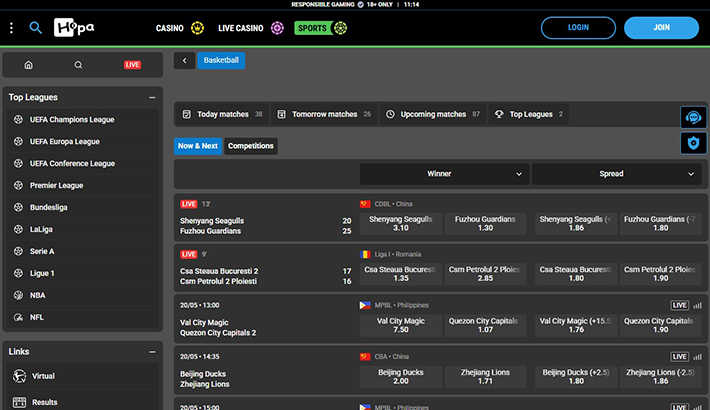Open the three-dot main menu
Screen dimensions: 710x410
point(11,28)
